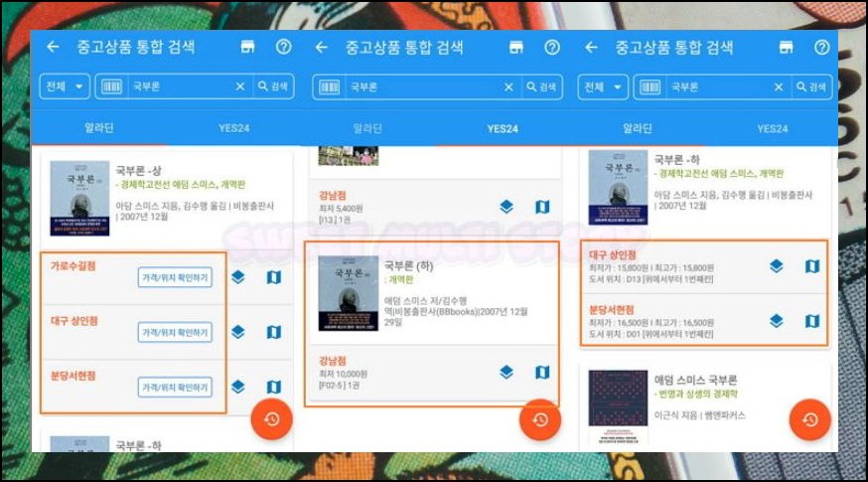The width and height of the screenshot is (868, 482).
Task: Open the 국부론 -하 cover on the right screen
Action: 618,187
